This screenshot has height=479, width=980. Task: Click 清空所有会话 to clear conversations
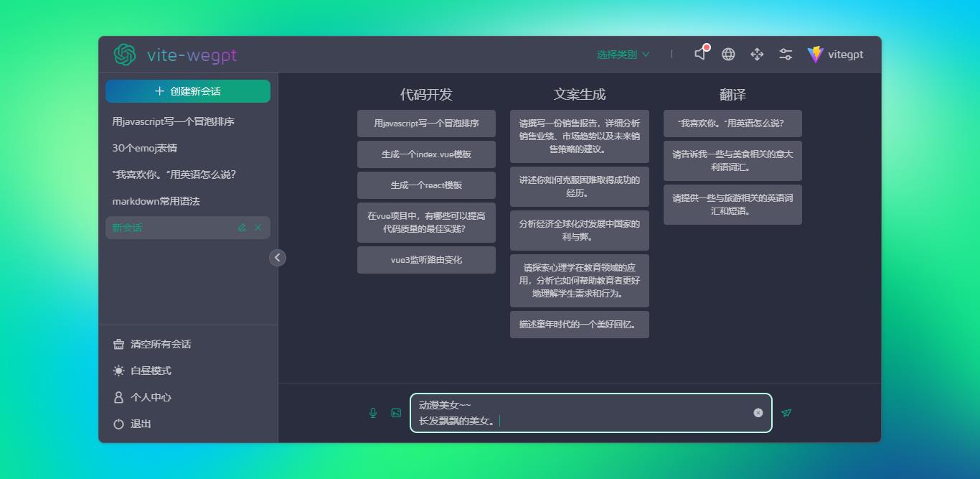154,344
